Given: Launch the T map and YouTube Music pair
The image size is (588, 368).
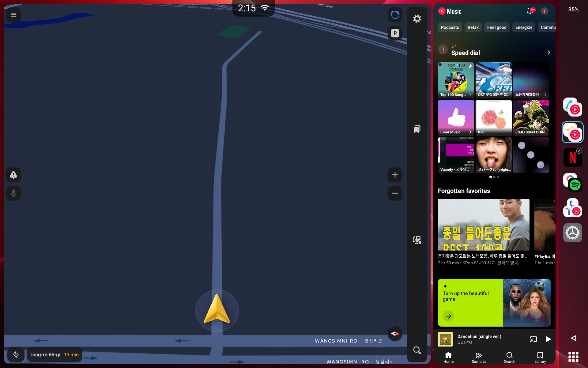Looking at the screenshot, I should (x=573, y=208).
